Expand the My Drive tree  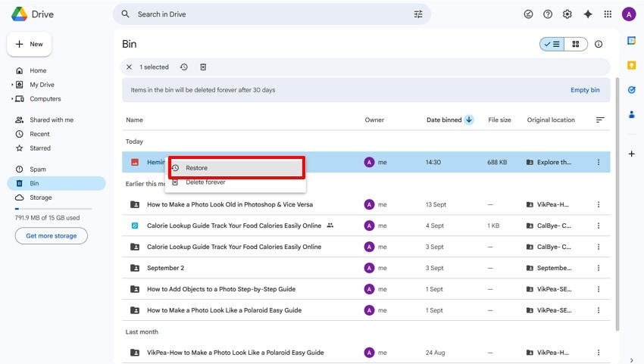pos(13,85)
